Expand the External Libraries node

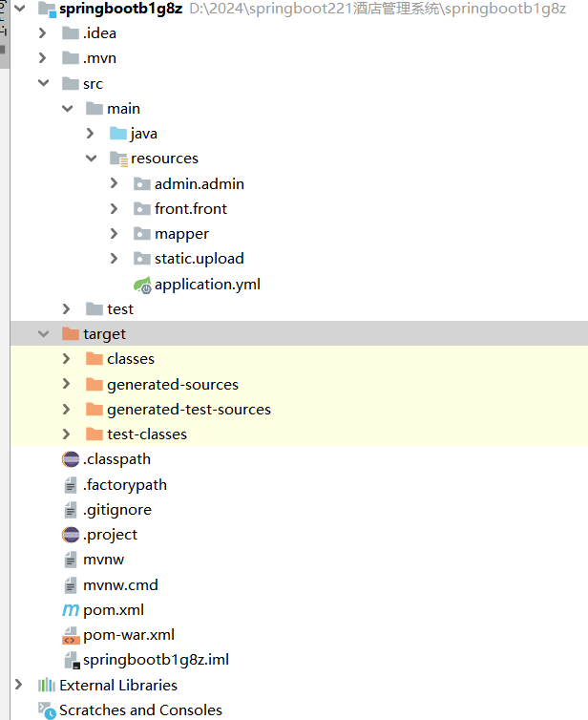[x=19, y=685]
